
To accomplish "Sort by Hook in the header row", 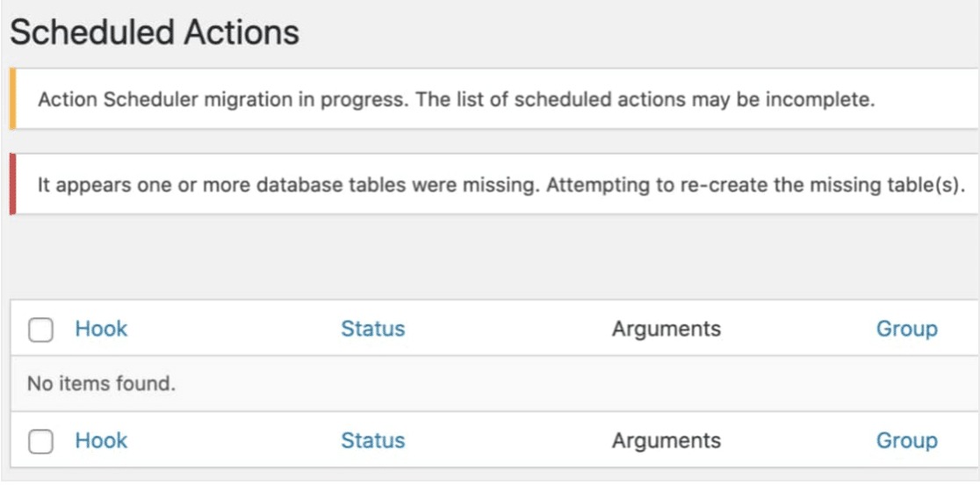I will point(101,329).
